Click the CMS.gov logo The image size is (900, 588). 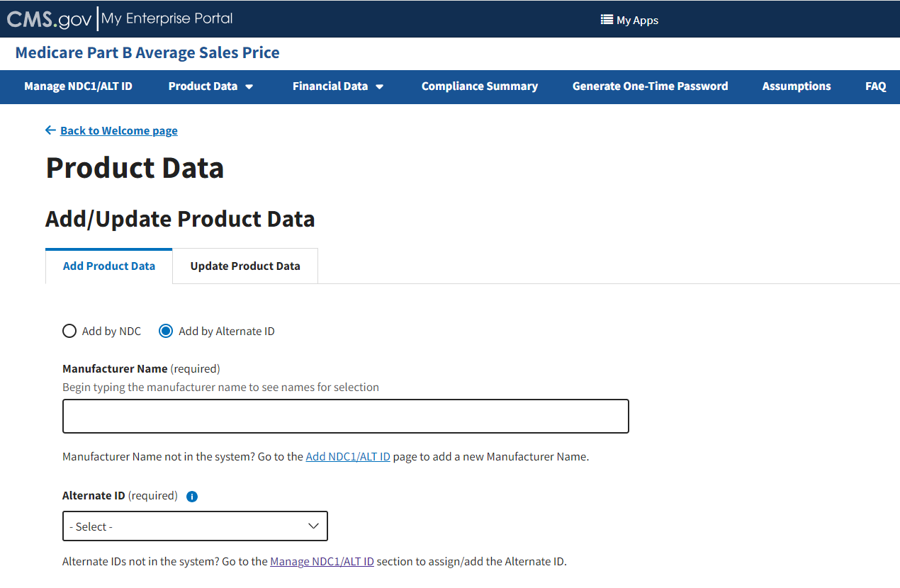coord(50,19)
